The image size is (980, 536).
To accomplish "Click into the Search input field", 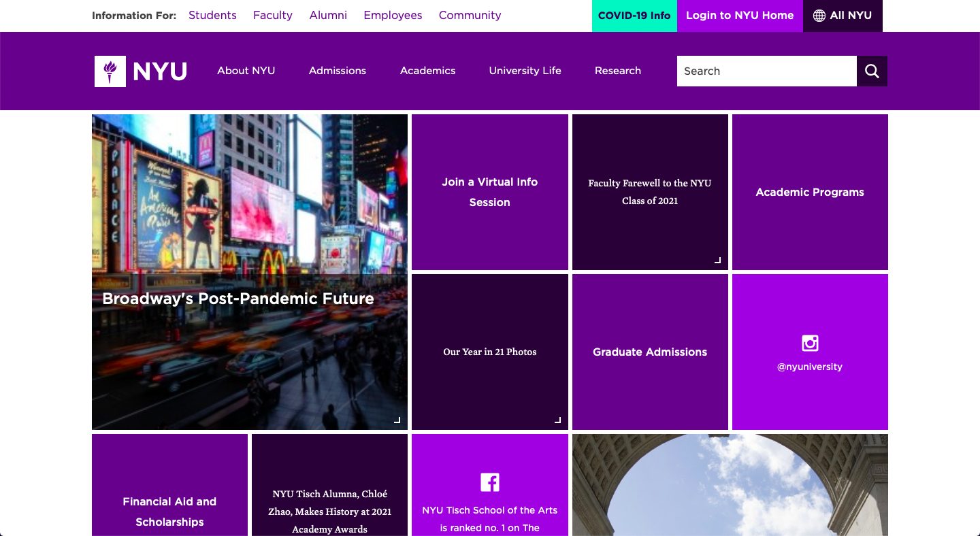I will coord(766,71).
